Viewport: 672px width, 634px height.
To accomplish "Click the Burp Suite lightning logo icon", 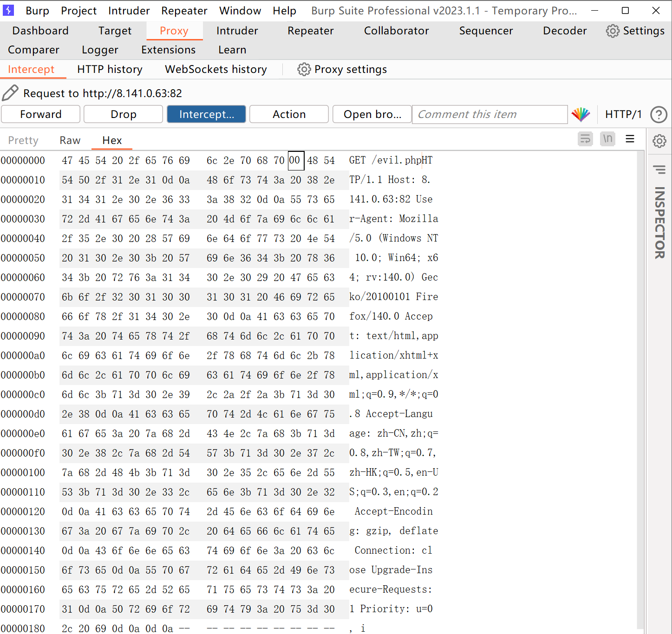I will pos(8,10).
